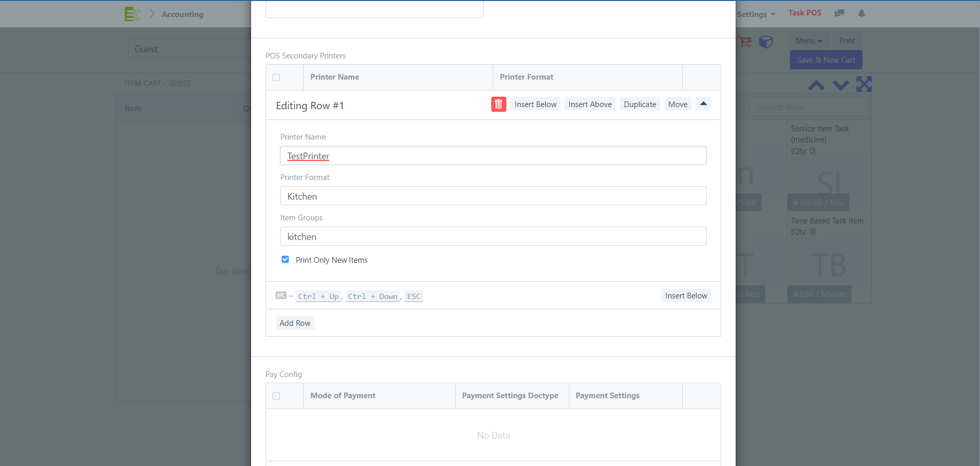Click the Print button
Screen dimensions: 980x466
pyautogui.click(x=847, y=41)
